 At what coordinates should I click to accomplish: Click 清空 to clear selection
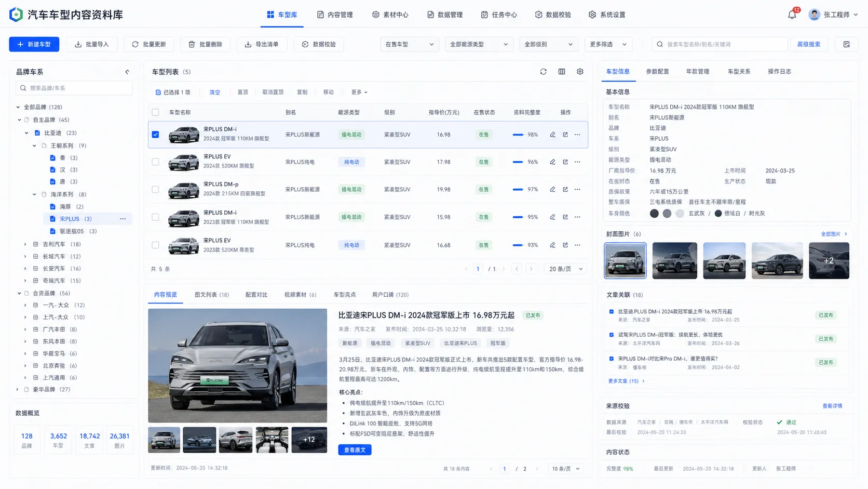point(214,92)
